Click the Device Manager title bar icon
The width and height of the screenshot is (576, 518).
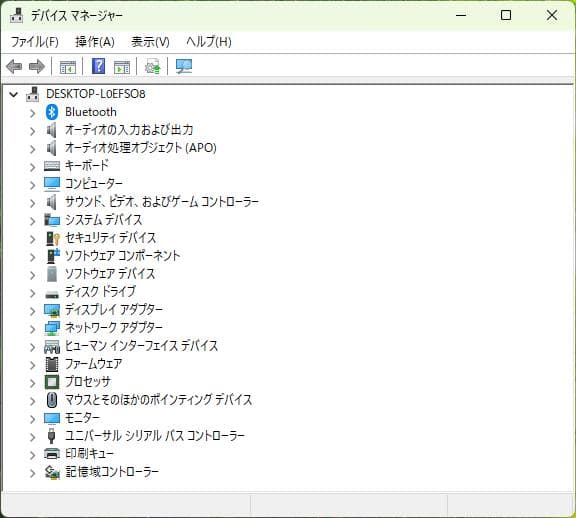17,15
